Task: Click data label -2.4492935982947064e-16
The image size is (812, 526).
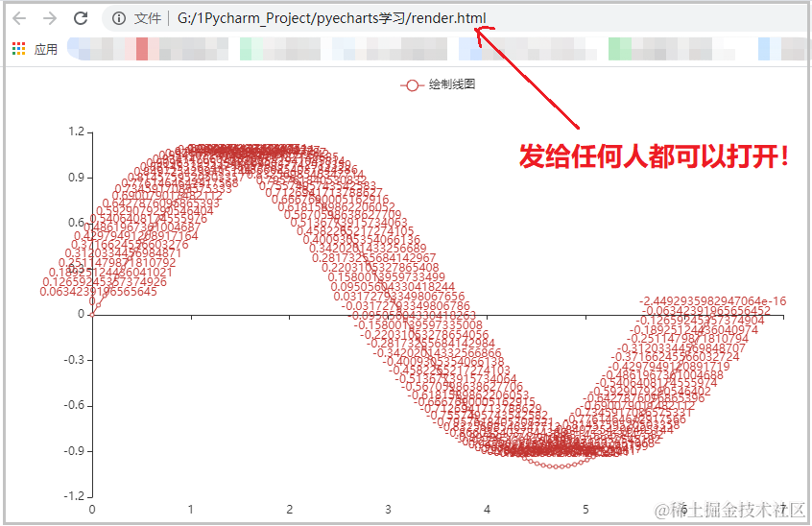Action: point(712,300)
